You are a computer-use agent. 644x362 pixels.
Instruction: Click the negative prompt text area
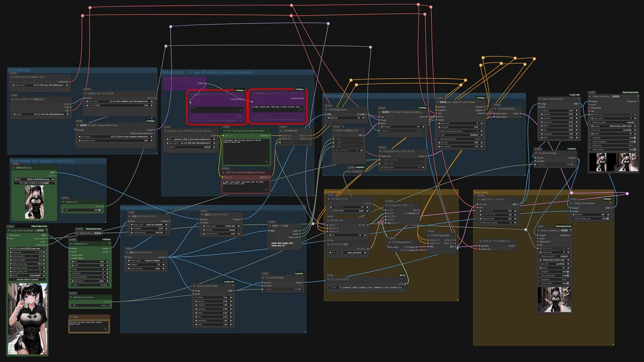click(x=246, y=186)
